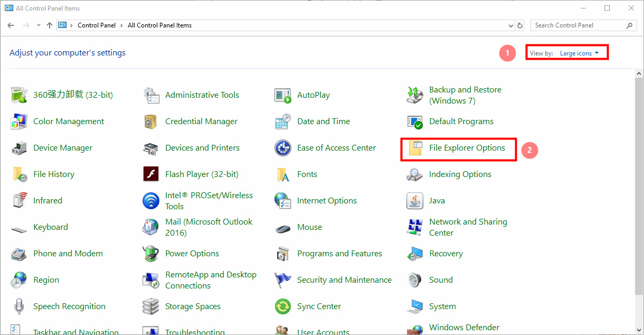Click the search magnifier icon
The width and height of the screenshot is (644, 335).
pyautogui.click(x=629, y=25)
